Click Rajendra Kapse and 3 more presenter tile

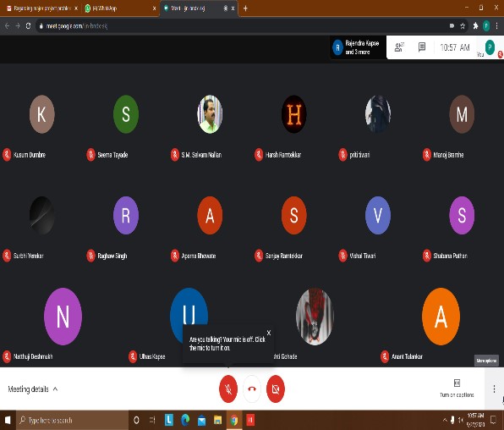[358, 47]
